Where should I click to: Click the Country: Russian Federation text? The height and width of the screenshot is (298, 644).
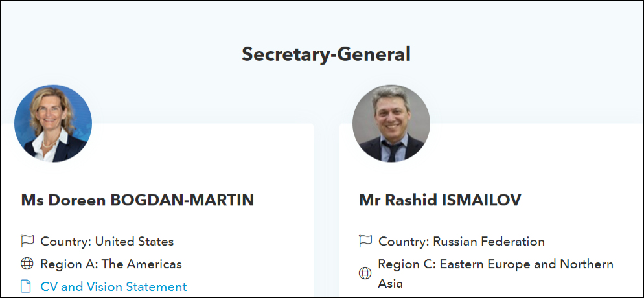(461, 242)
